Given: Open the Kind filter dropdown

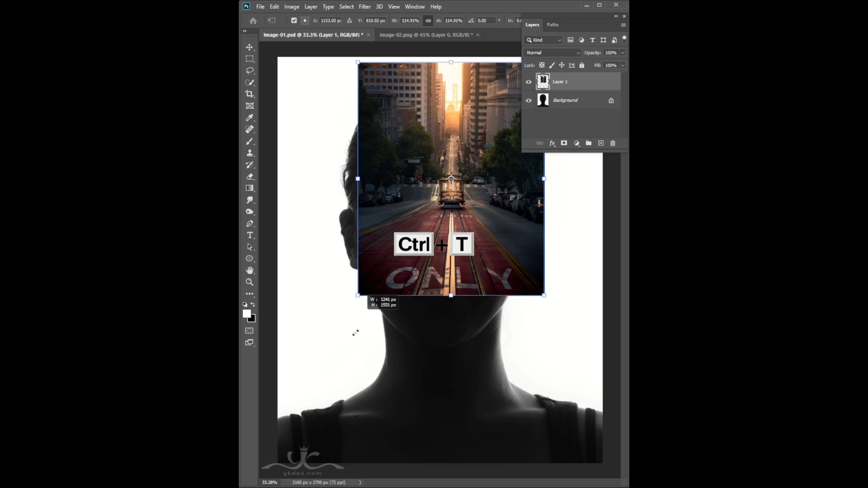Looking at the screenshot, I should tap(543, 40).
